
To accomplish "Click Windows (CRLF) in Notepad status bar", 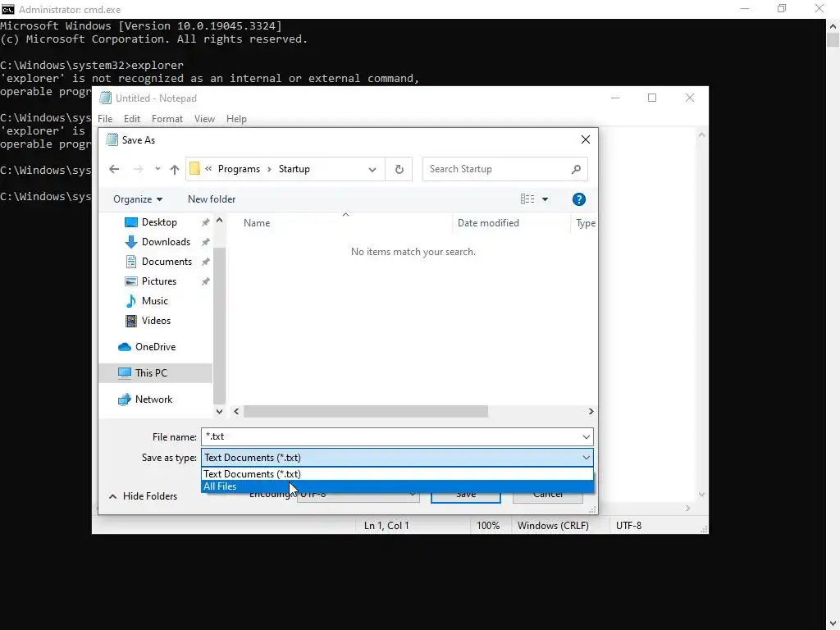I will point(553,526).
